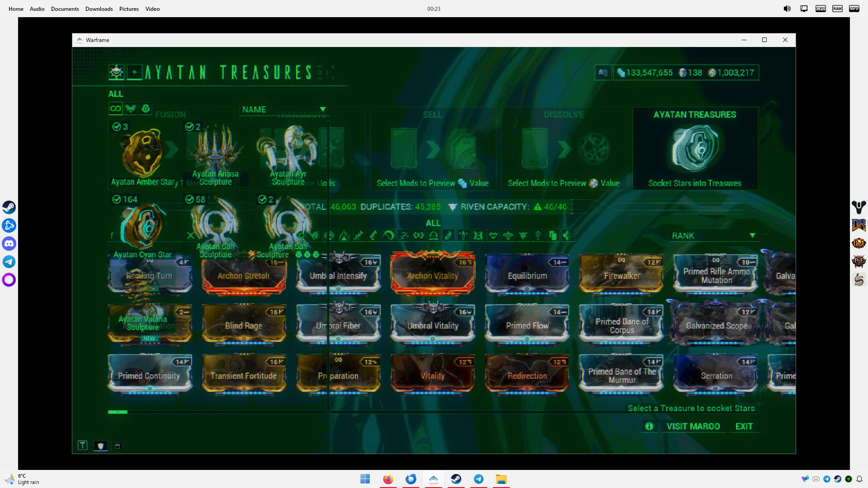Click the Ayatan Treasures socket icon

tap(695, 148)
